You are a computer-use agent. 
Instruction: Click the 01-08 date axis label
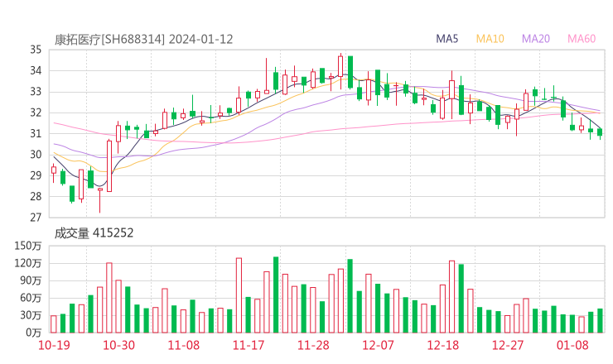click(x=572, y=345)
